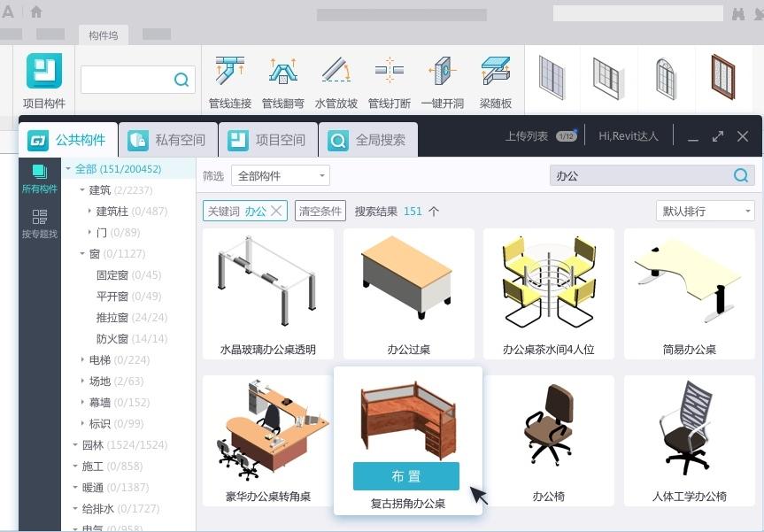Select the 管线翻弯 pipe bend tool
764x532 pixels.
coord(283,81)
